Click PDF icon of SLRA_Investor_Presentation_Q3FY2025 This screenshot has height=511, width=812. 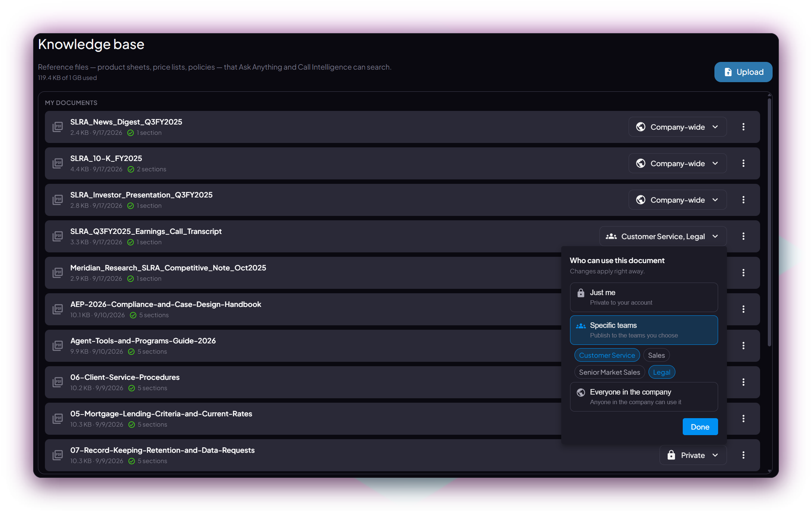(58, 200)
